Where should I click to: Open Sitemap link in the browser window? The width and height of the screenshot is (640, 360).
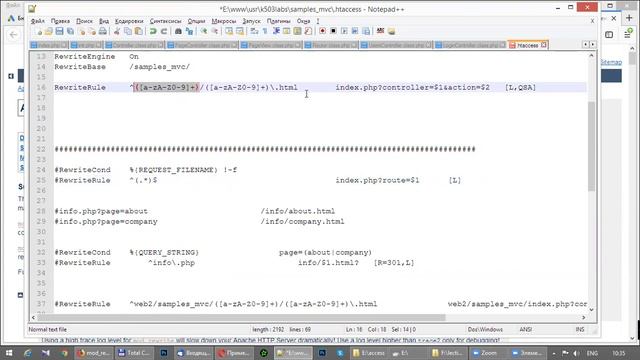tap(611, 62)
